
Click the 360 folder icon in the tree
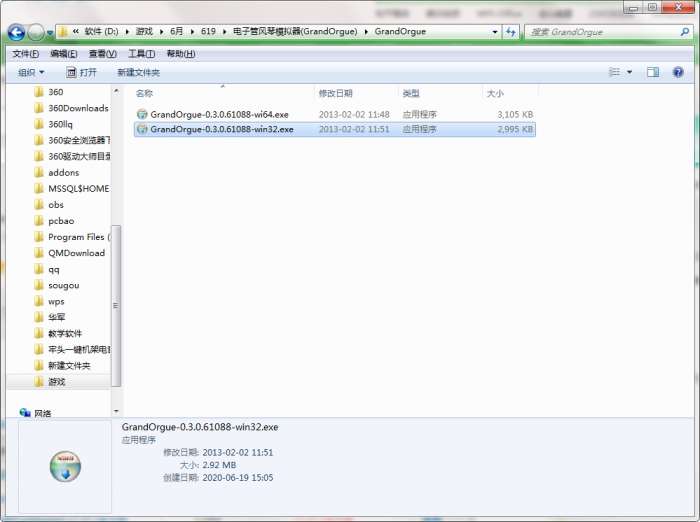(39, 92)
